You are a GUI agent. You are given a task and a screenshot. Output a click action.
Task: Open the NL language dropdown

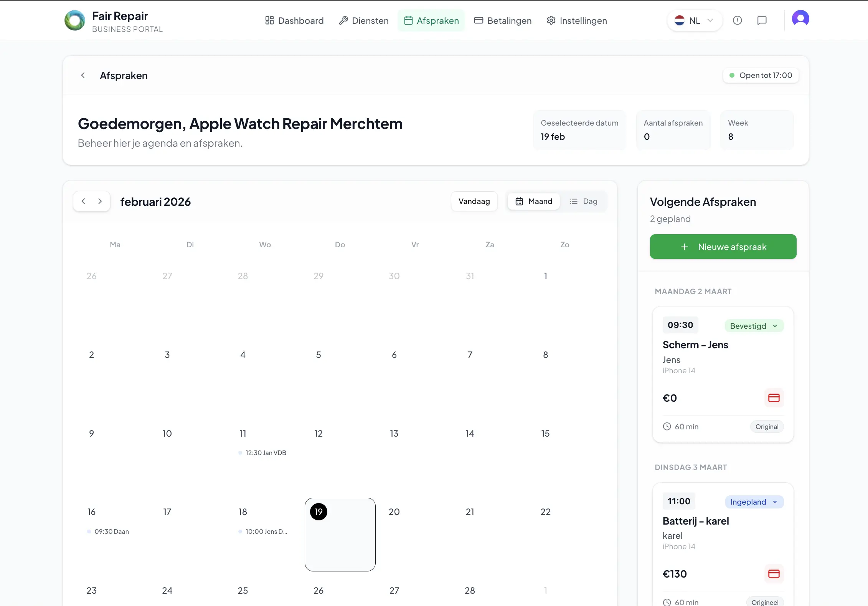tap(694, 20)
